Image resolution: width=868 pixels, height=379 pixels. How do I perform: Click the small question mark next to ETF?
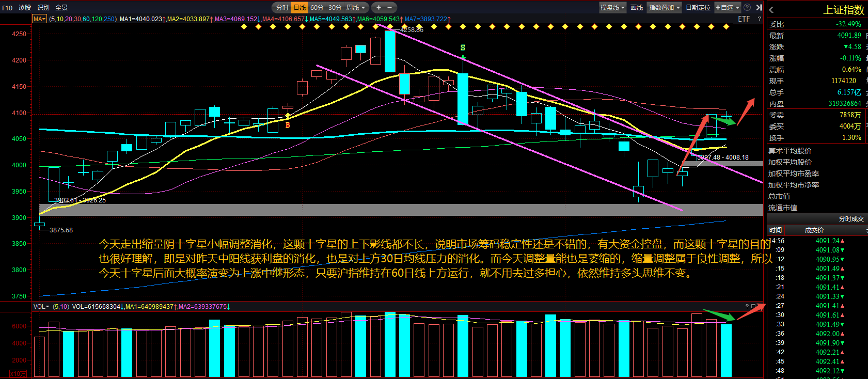[x=759, y=19]
